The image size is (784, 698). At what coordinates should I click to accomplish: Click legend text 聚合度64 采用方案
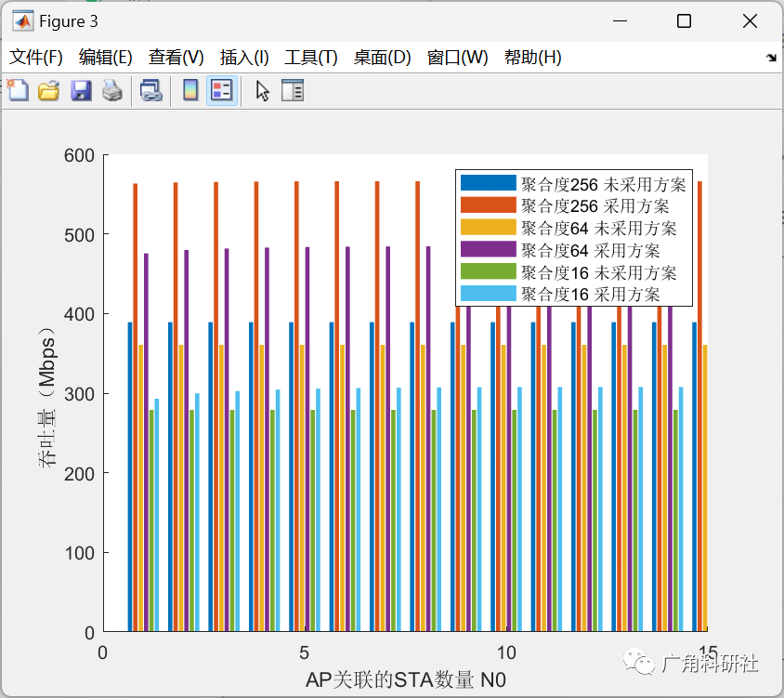pos(591,251)
